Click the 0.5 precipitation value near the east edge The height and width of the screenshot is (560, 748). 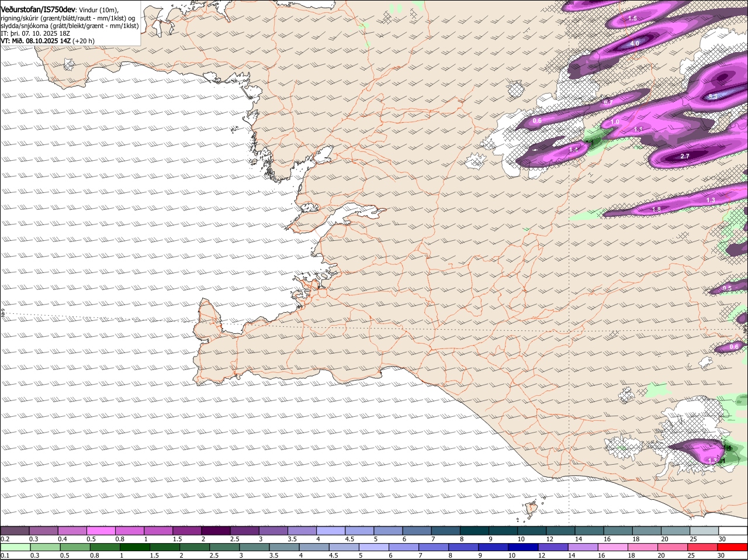727,288
